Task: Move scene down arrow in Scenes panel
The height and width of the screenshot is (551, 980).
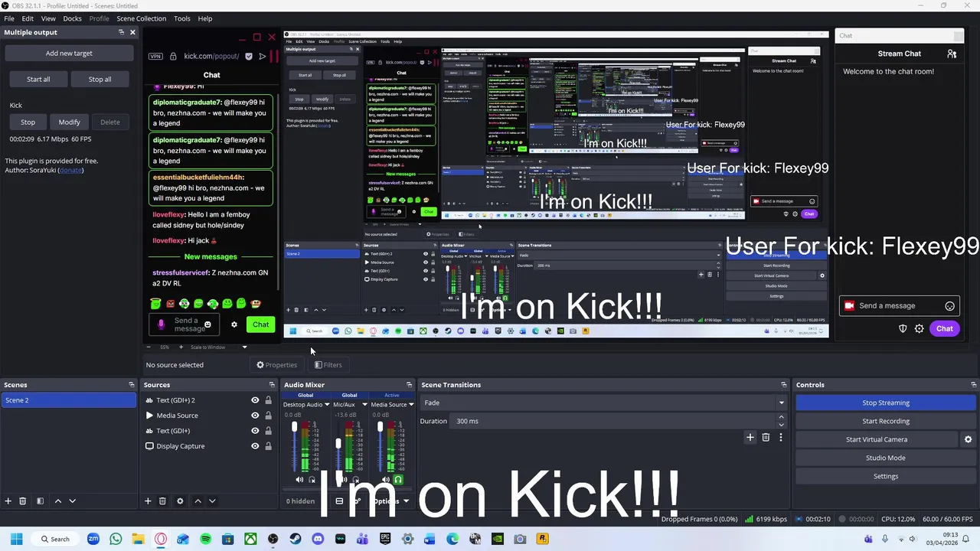Action: pos(73,501)
